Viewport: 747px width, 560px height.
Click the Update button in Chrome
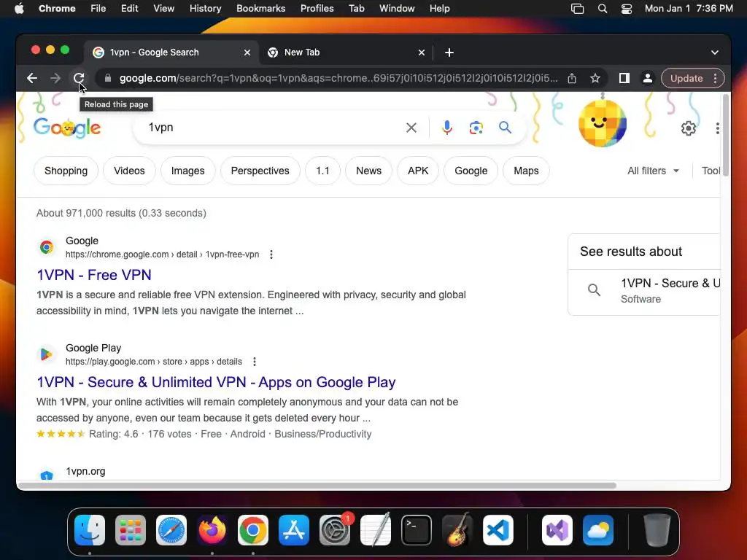(686, 78)
